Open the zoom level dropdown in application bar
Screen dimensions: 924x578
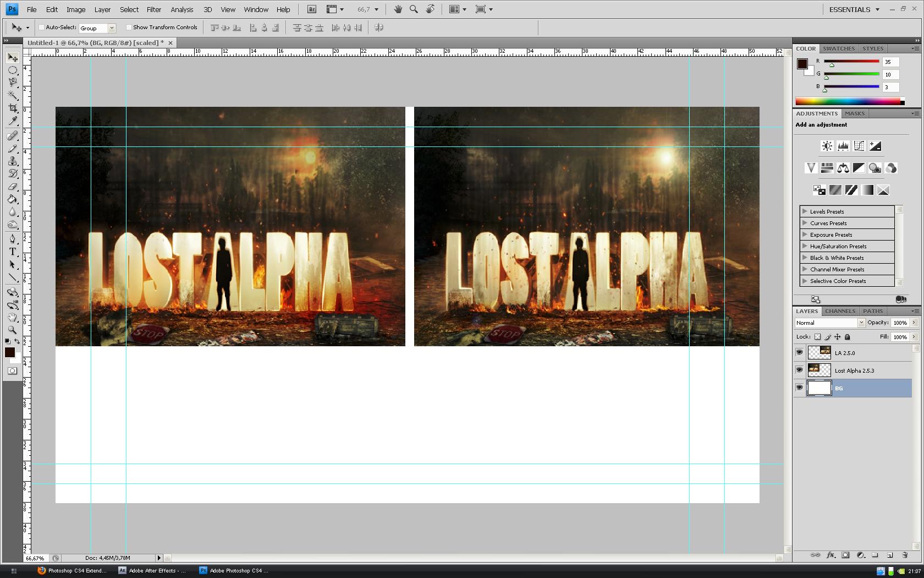click(x=376, y=9)
